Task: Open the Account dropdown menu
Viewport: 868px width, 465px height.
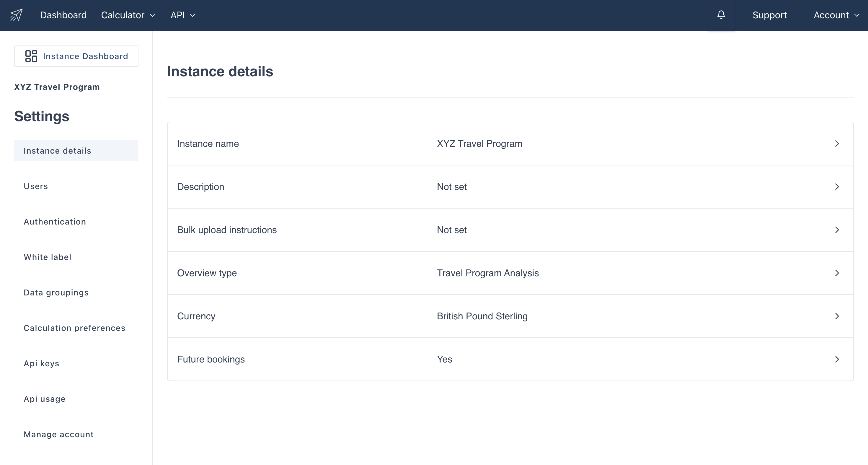Action: (x=836, y=15)
